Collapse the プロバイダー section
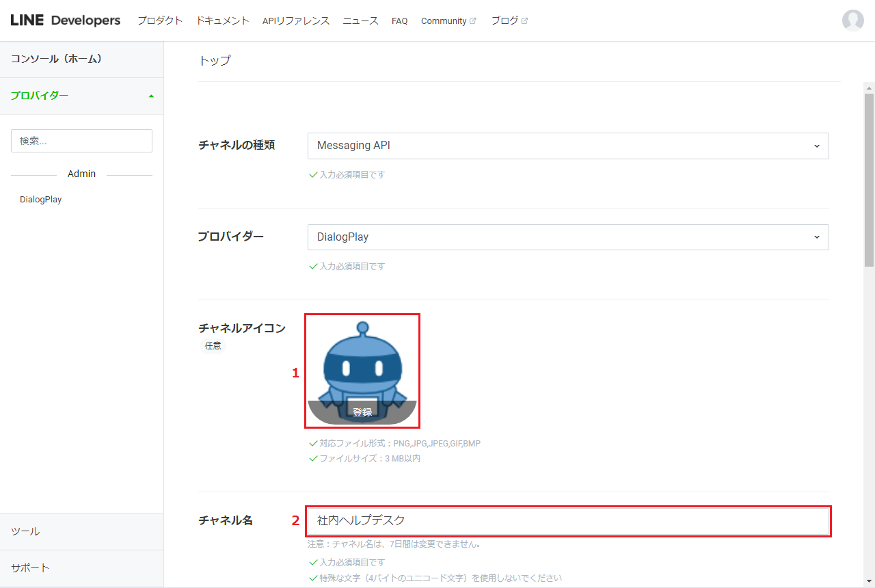The image size is (875, 588). click(x=81, y=96)
